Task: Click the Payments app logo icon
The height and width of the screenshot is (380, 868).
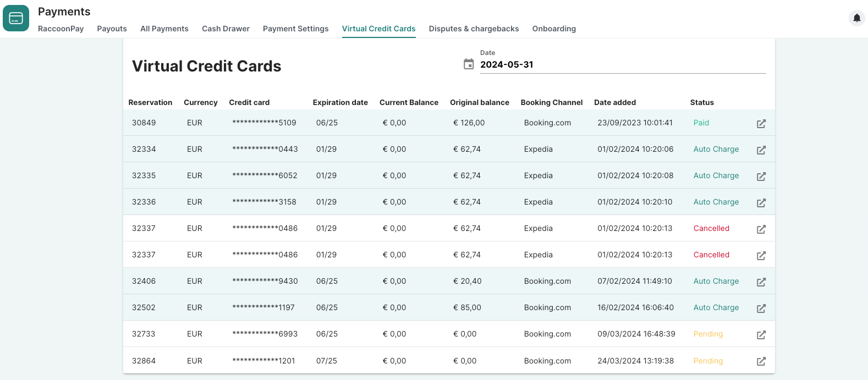Action: (16, 18)
